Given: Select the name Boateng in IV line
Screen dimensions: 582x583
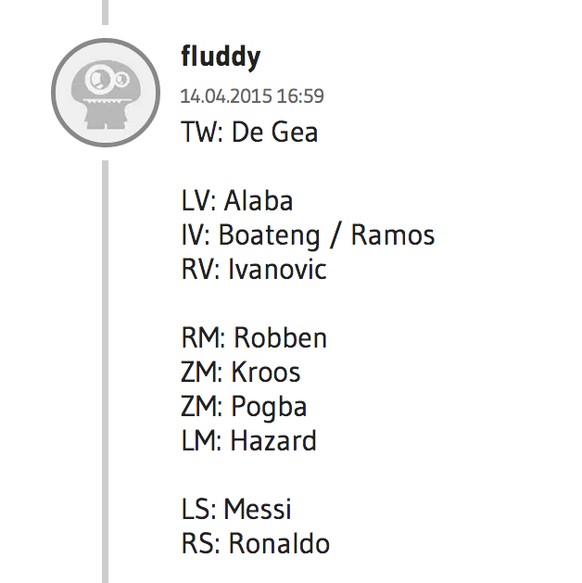Looking at the screenshot, I should [269, 235].
